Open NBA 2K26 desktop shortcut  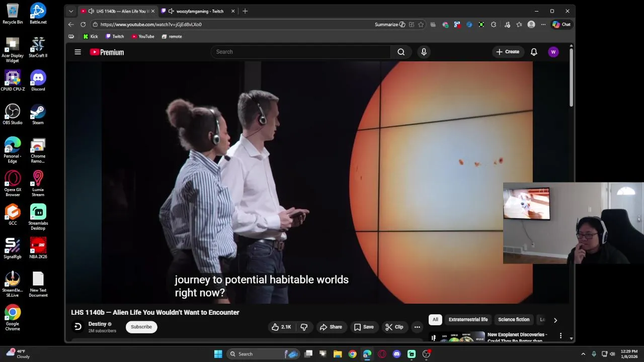[x=38, y=248]
